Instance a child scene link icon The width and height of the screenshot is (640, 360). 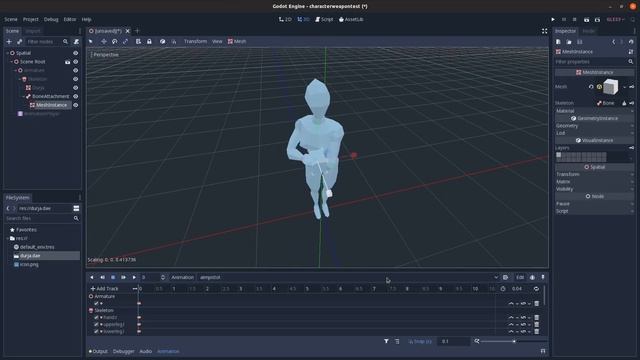19,42
